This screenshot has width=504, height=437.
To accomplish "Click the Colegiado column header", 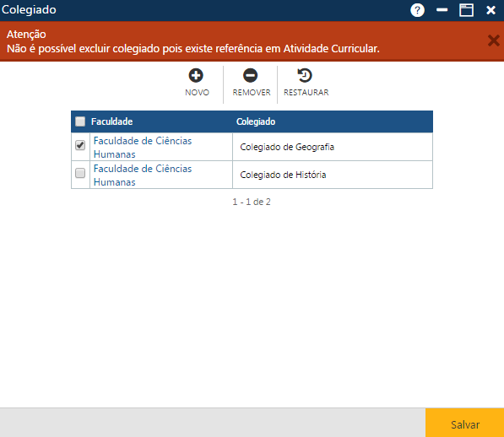I will coord(256,121).
